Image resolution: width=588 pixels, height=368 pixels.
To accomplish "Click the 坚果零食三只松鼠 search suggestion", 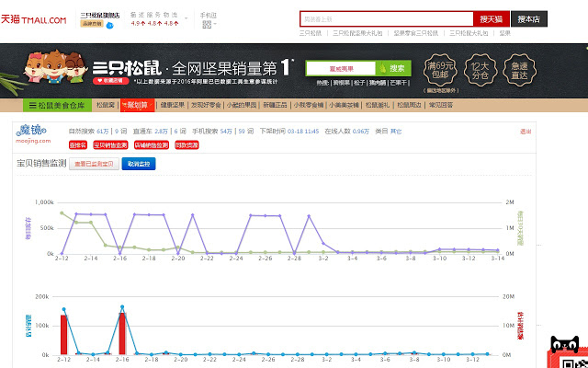I will (x=416, y=33).
